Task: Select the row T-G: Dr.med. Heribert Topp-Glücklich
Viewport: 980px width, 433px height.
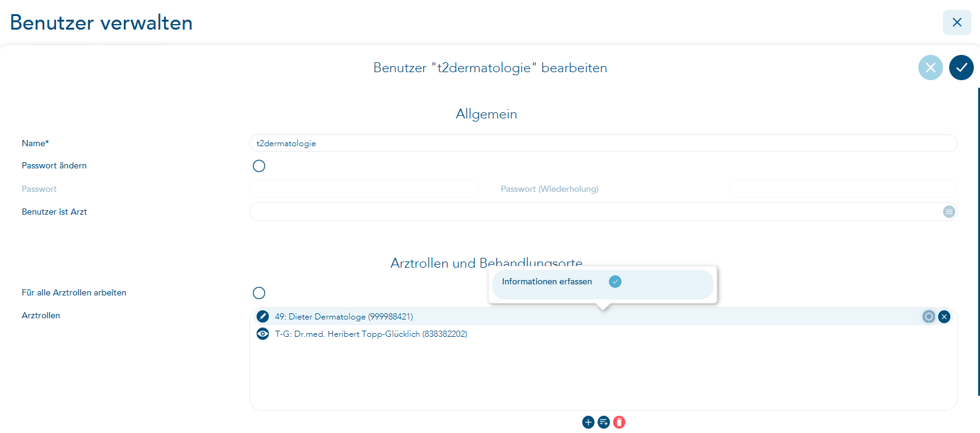Action: pos(603,334)
